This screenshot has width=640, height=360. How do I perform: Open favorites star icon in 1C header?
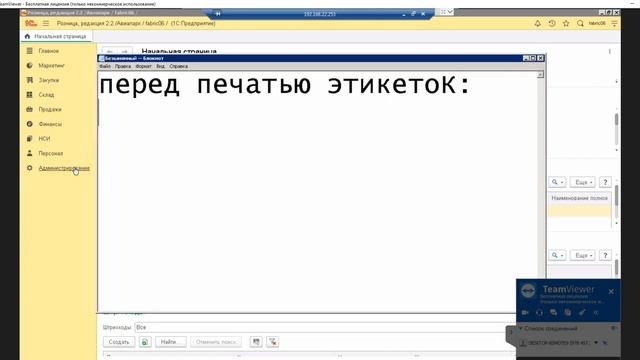tap(566, 24)
